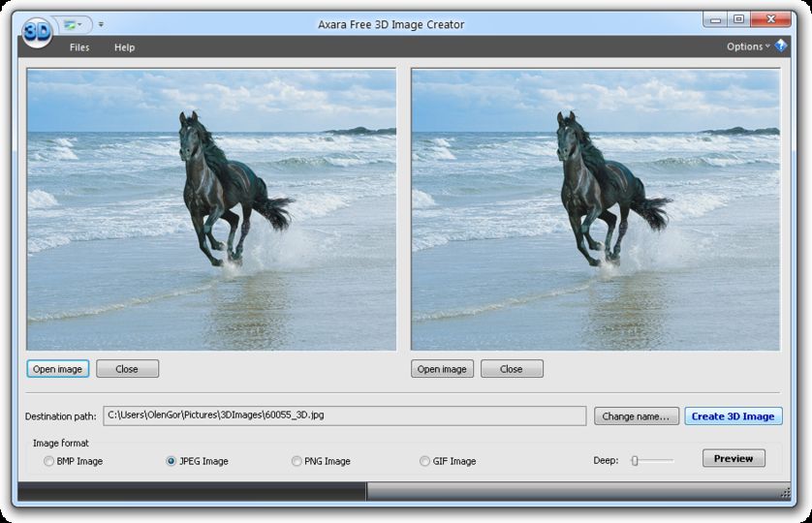Pick the GIF Image radio button
The image size is (812, 523).
(424, 461)
